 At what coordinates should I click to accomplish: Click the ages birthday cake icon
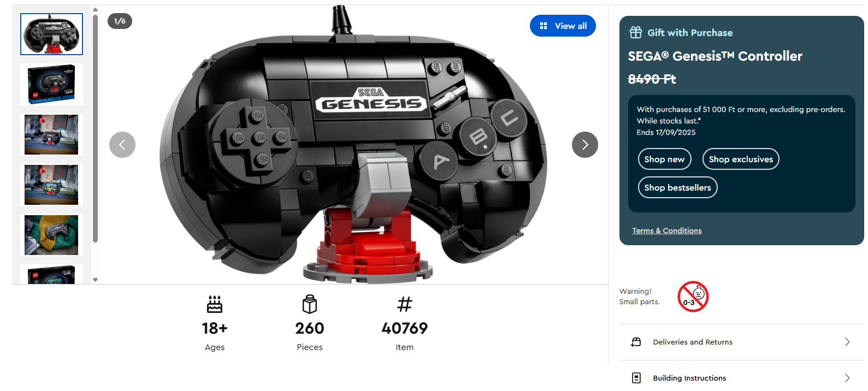tap(215, 304)
